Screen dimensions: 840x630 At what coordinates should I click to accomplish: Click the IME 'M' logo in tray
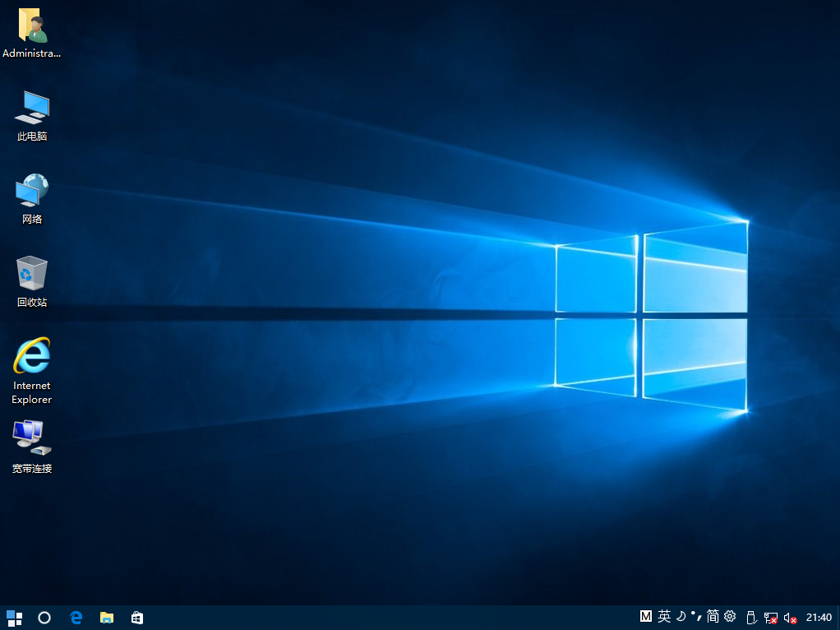pyautogui.click(x=646, y=617)
